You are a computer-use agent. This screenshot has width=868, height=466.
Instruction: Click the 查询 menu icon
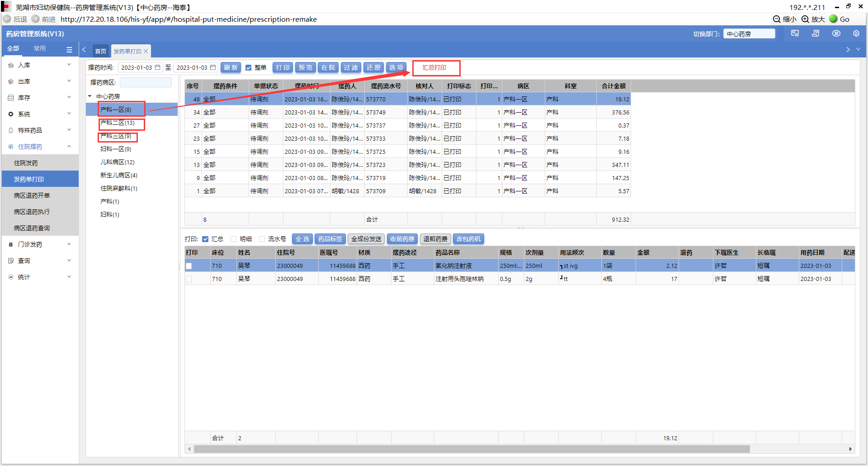pos(11,261)
